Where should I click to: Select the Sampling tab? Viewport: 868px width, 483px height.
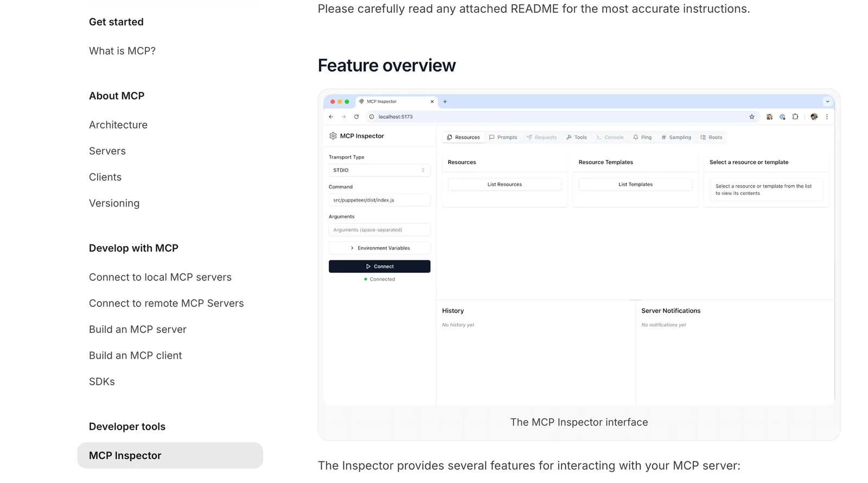click(676, 137)
